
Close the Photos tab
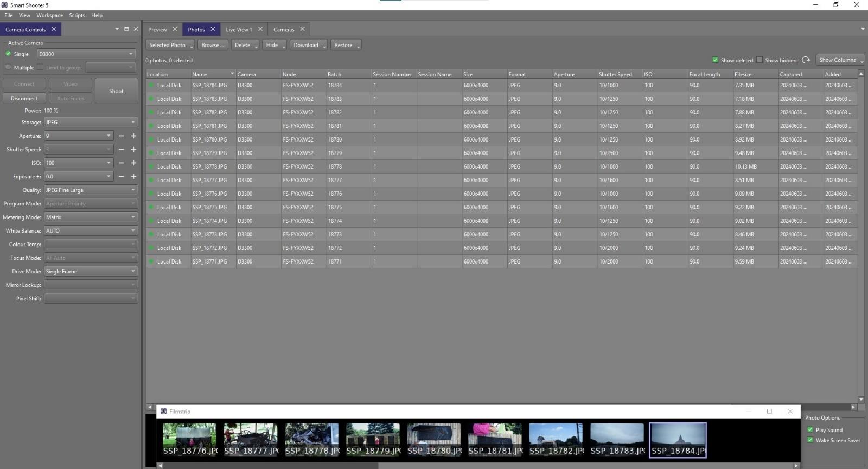tap(213, 29)
